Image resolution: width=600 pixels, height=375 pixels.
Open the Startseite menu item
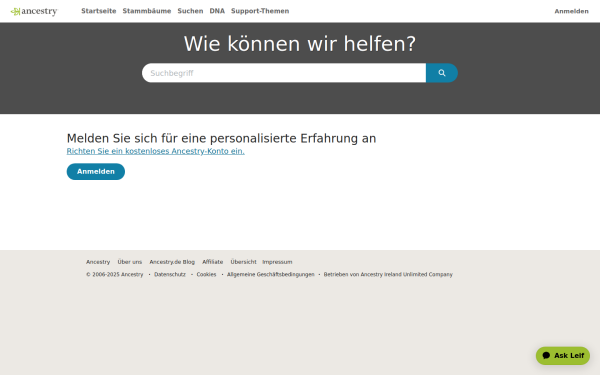pos(99,11)
